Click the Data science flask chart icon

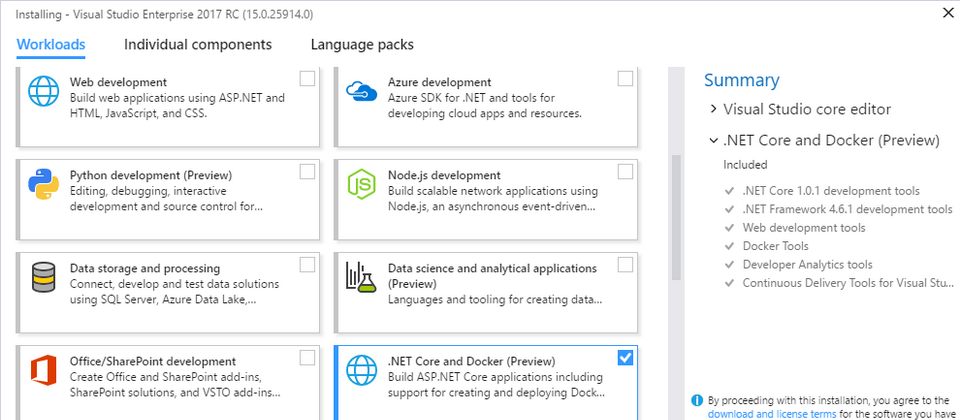pyautogui.click(x=360, y=278)
